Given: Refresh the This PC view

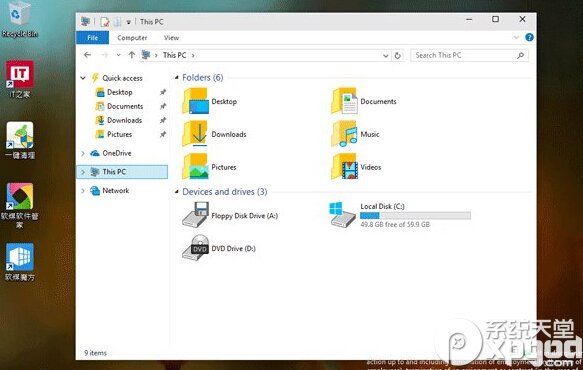Looking at the screenshot, I should [397, 55].
